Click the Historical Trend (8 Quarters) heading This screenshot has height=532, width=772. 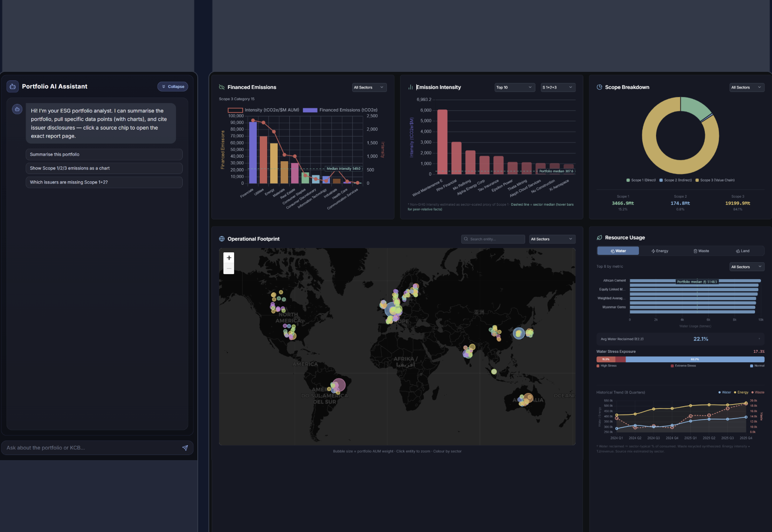[621, 392]
